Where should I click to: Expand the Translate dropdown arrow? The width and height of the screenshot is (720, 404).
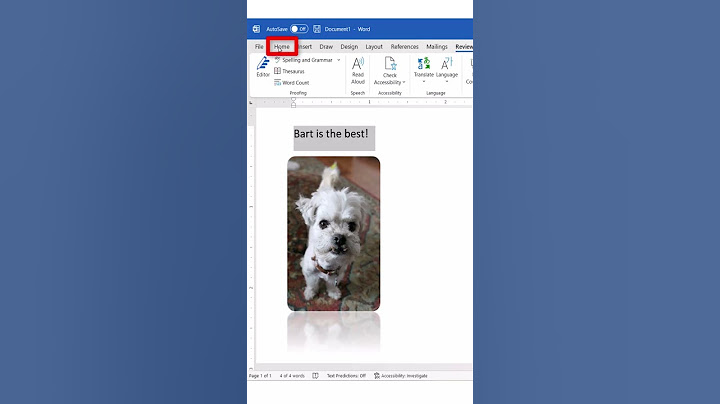coord(423,82)
